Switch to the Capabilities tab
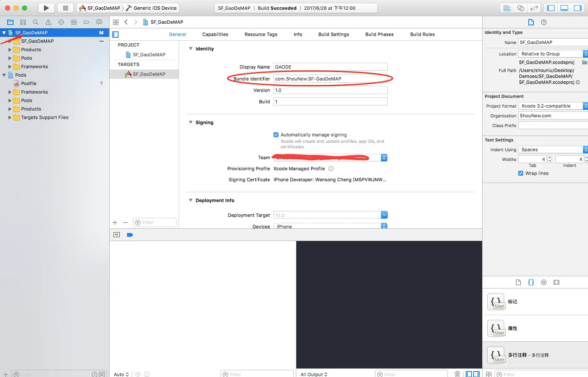The width and height of the screenshot is (588, 377). 215,34
